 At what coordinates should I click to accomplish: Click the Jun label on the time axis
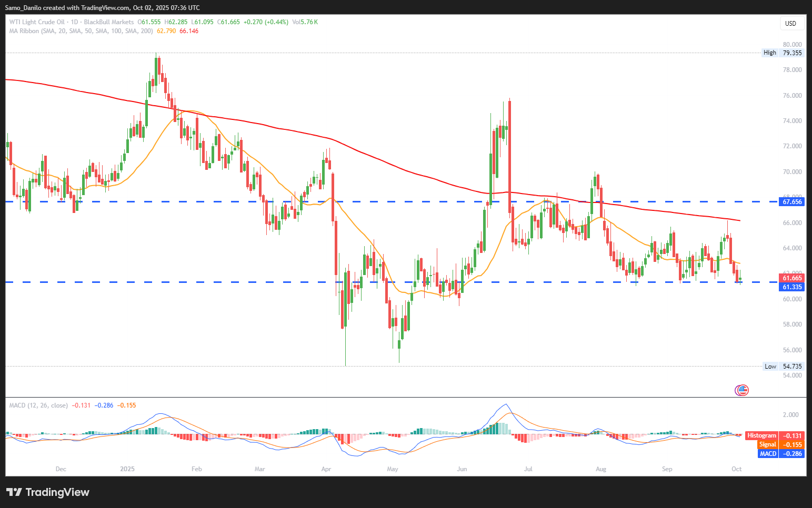point(462,469)
